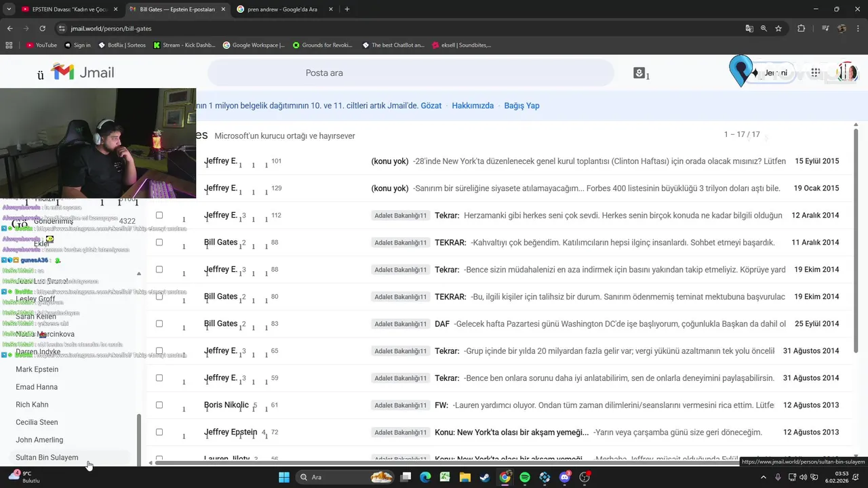Click the zoom magnifier icon in address bar

[x=764, y=28]
